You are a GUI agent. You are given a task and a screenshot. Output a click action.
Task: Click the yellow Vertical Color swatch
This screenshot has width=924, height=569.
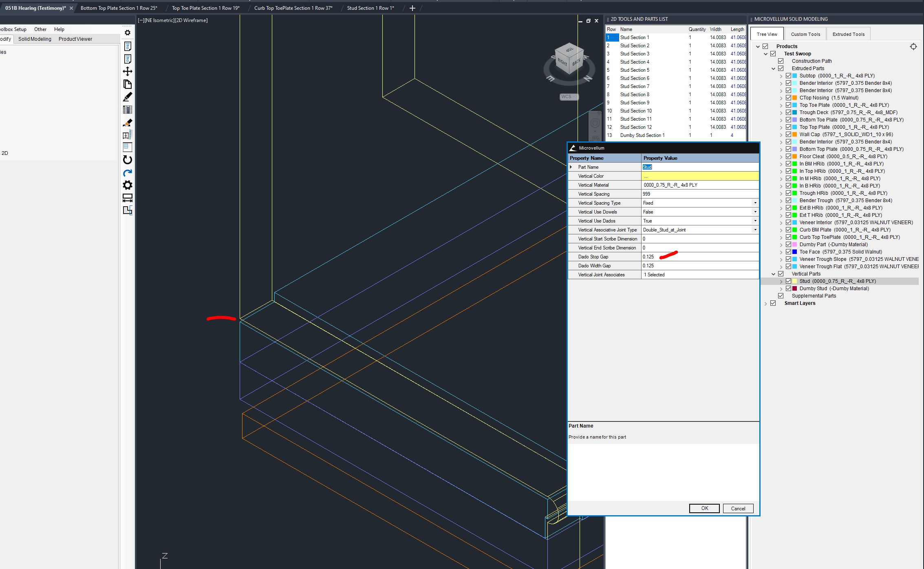coord(699,176)
